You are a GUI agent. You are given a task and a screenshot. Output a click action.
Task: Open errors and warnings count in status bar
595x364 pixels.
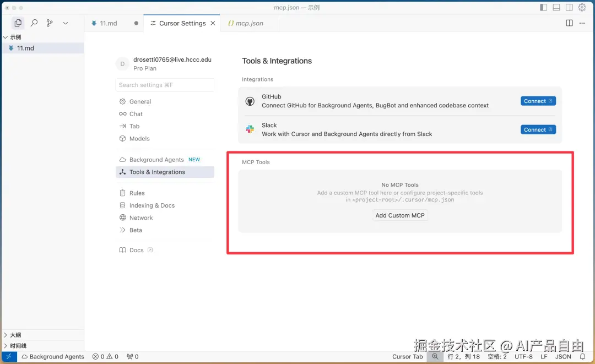(105, 356)
